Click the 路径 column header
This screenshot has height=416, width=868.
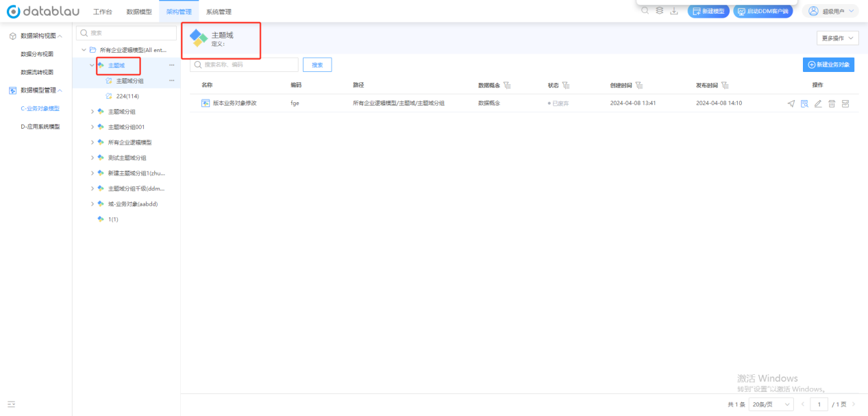coord(358,85)
